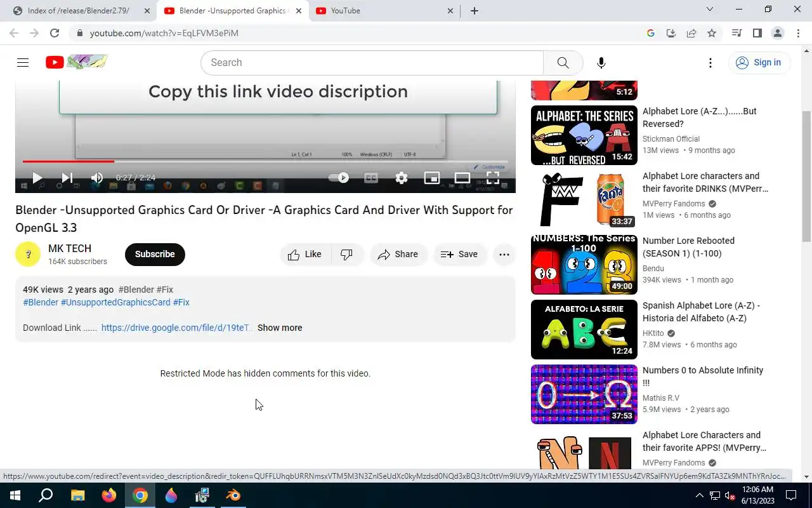Click Google icon in address bar
812x508 pixels.
tap(651, 33)
